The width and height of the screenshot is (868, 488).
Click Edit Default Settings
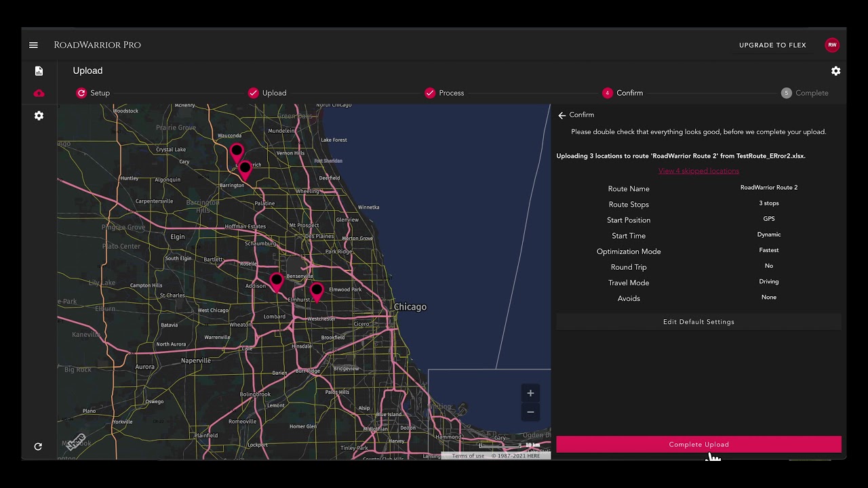(x=698, y=322)
